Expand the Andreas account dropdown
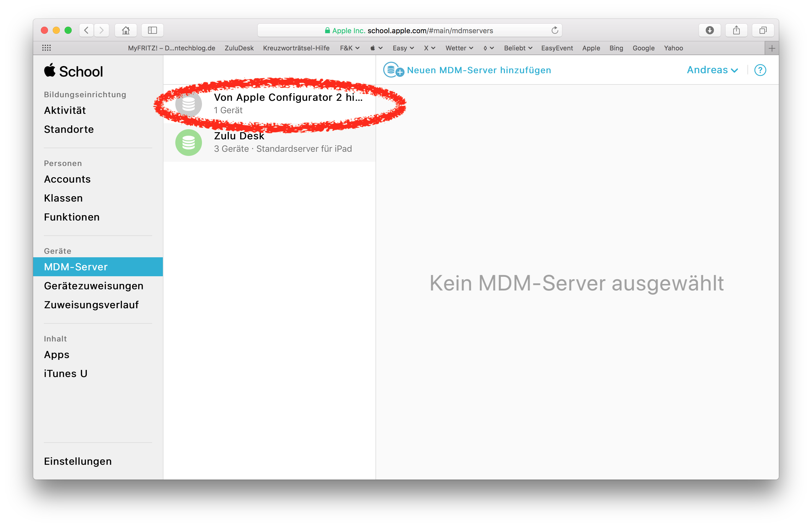This screenshot has width=812, height=527. [712, 70]
